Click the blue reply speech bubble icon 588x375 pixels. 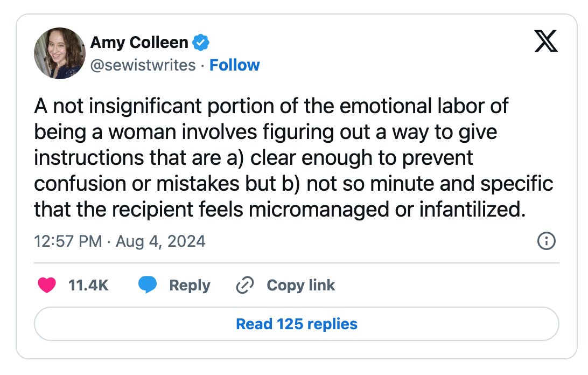coord(148,285)
